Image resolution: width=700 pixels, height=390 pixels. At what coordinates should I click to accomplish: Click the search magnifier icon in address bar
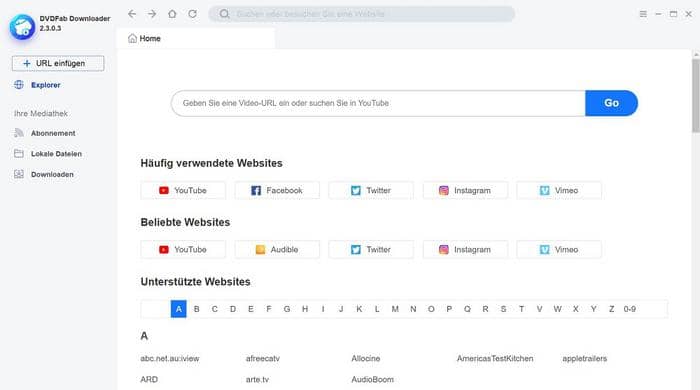click(x=225, y=14)
